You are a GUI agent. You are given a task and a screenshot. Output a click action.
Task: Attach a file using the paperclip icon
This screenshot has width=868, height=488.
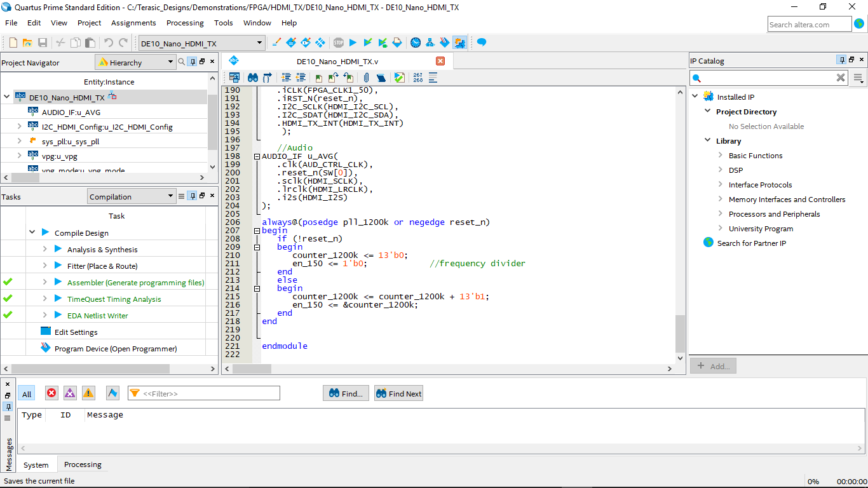(x=366, y=77)
